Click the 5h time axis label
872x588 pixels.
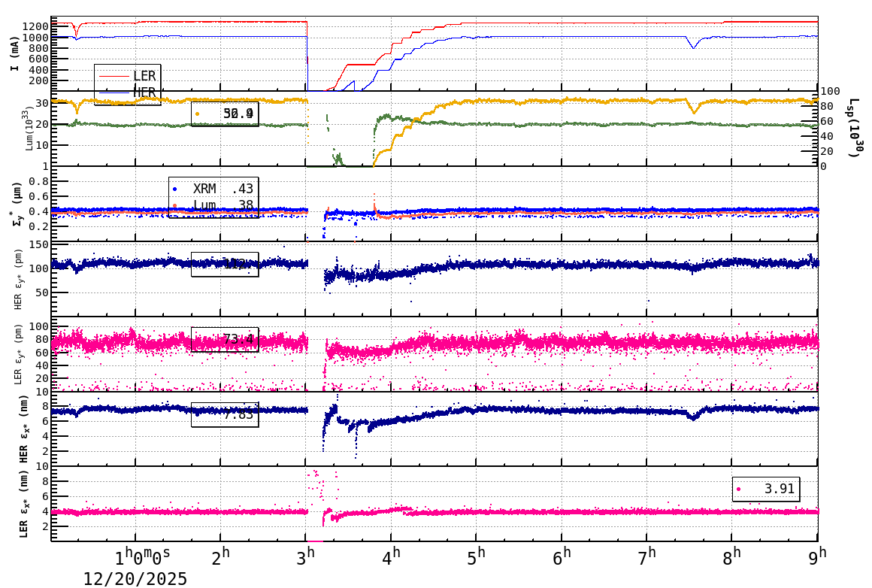tap(476, 557)
